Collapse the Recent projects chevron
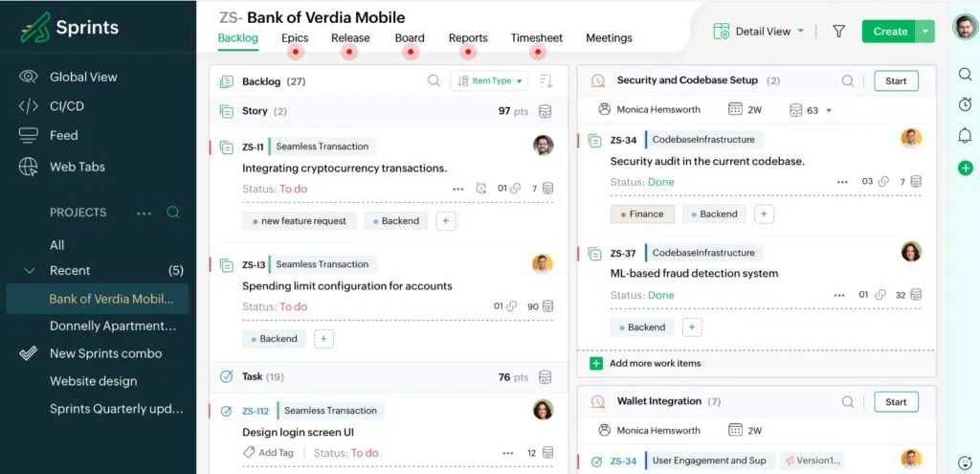Image resolution: width=980 pixels, height=474 pixels. point(29,271)
